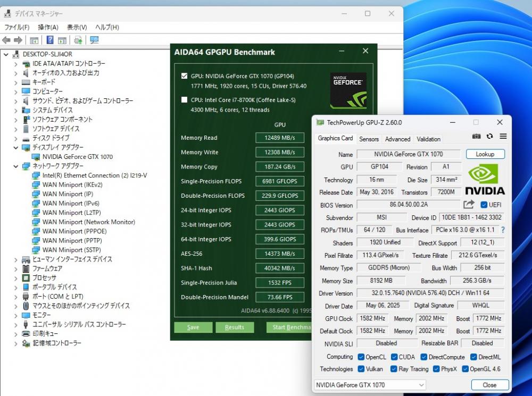Select the DESKTOP-SLJI4OR root node
Screen dimensions: 532x396
pyautogui.click(x=47, y=54)
